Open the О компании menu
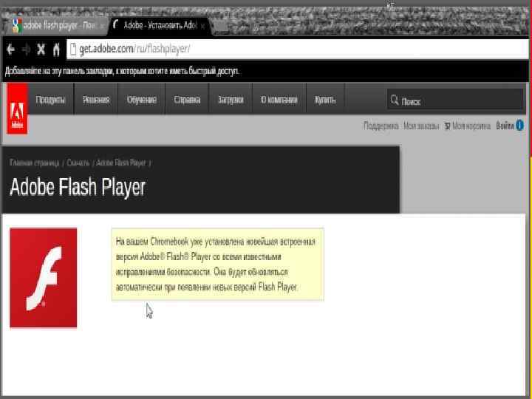The height and width of the screenshot is (399, 532). click(279, 100)
